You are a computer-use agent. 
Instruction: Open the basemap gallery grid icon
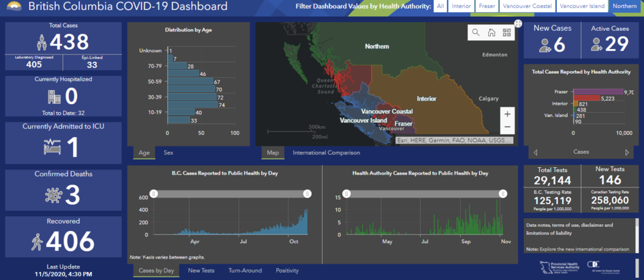506,32
